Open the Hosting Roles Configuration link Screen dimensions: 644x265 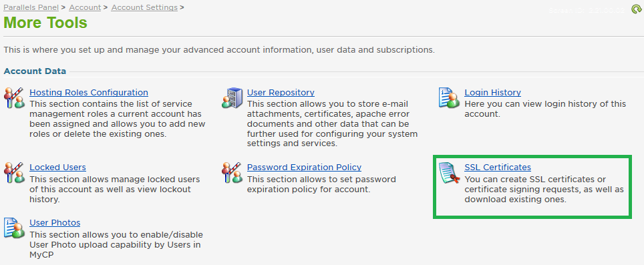89,93
